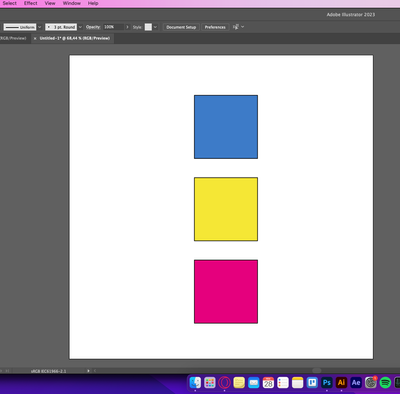Open After Effects from the Dock
The image size is (400, 394).
point(356,383)
